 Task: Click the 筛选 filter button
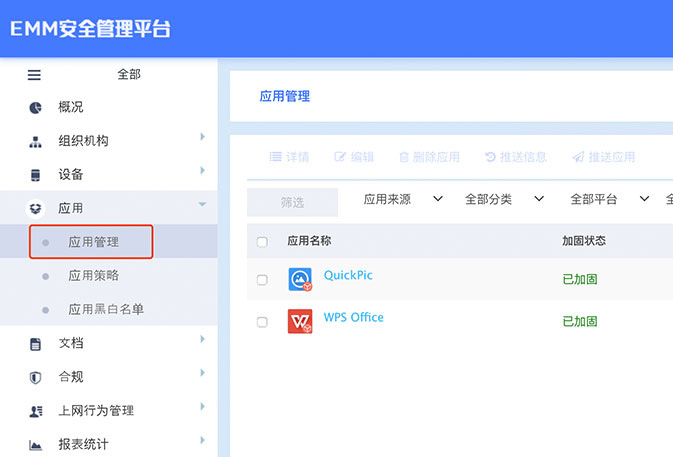[x=292, y=202]
